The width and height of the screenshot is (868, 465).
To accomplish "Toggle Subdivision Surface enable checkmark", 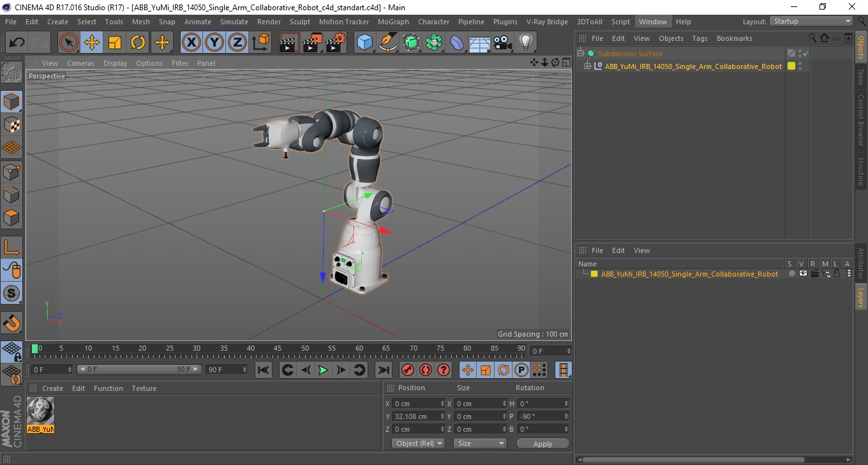I will click(x=806, y=54).
